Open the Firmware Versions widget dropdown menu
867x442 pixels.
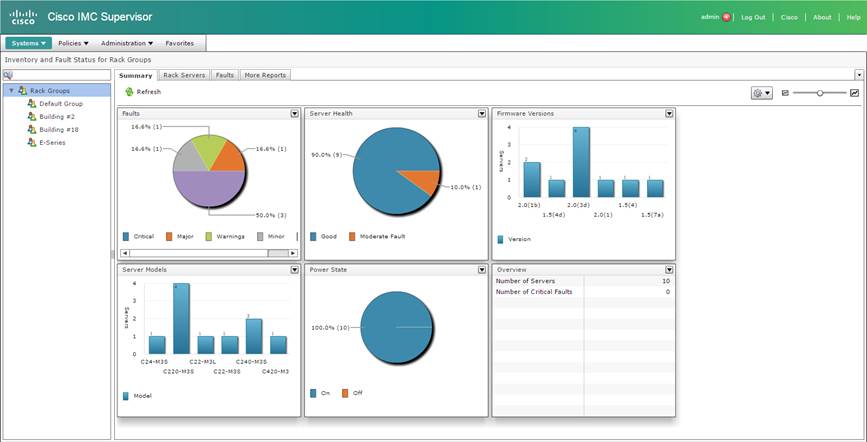(x=669, y=113)
